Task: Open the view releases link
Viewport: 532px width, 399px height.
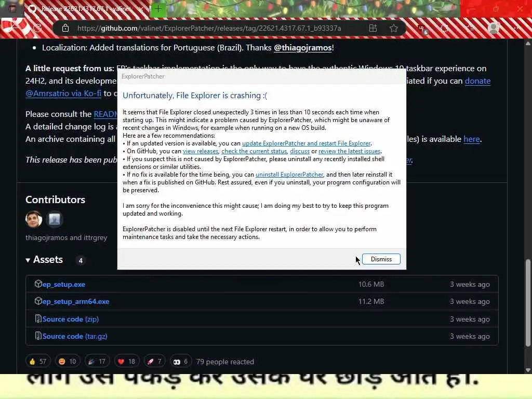Action: [x=201, y=151]
